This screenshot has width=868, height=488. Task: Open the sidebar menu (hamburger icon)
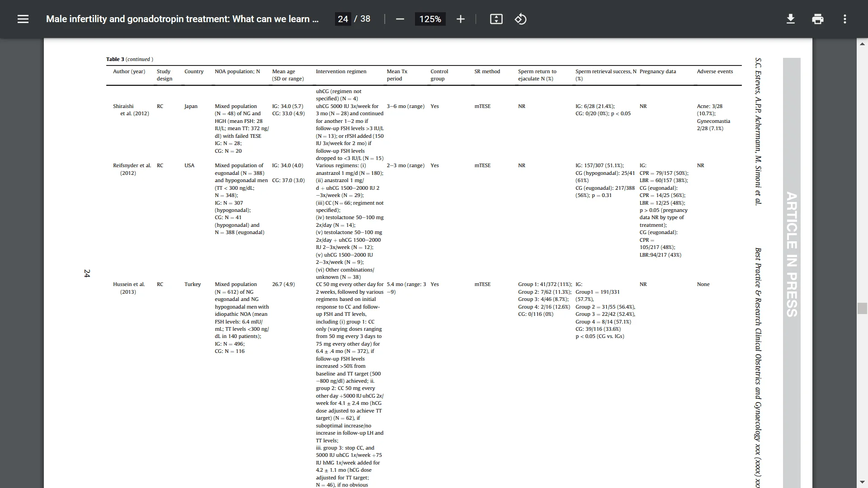23,19
